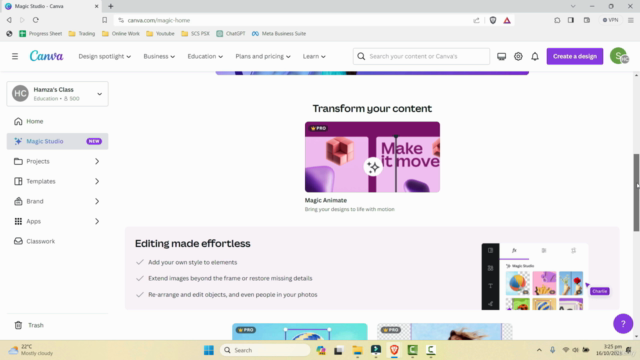This screenshot has width=640, height=360.
Task: Click the Brave browser taskbar icon
Action: pos(394,350)
